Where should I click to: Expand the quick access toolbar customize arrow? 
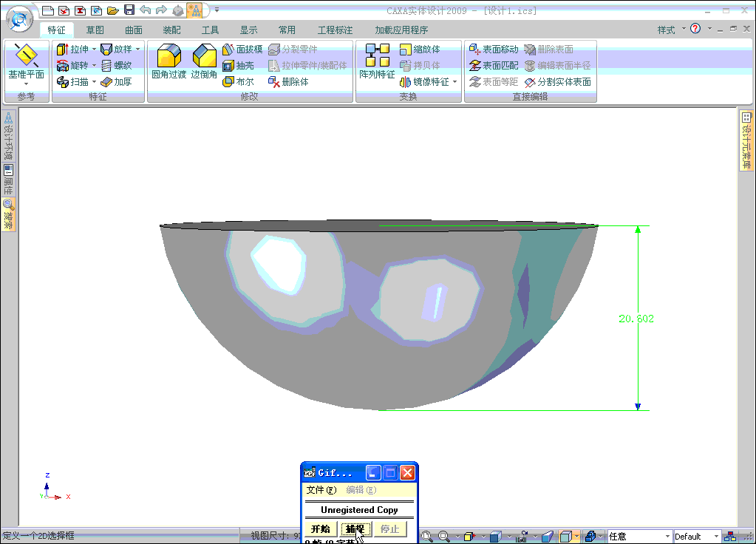coord(217,10)
